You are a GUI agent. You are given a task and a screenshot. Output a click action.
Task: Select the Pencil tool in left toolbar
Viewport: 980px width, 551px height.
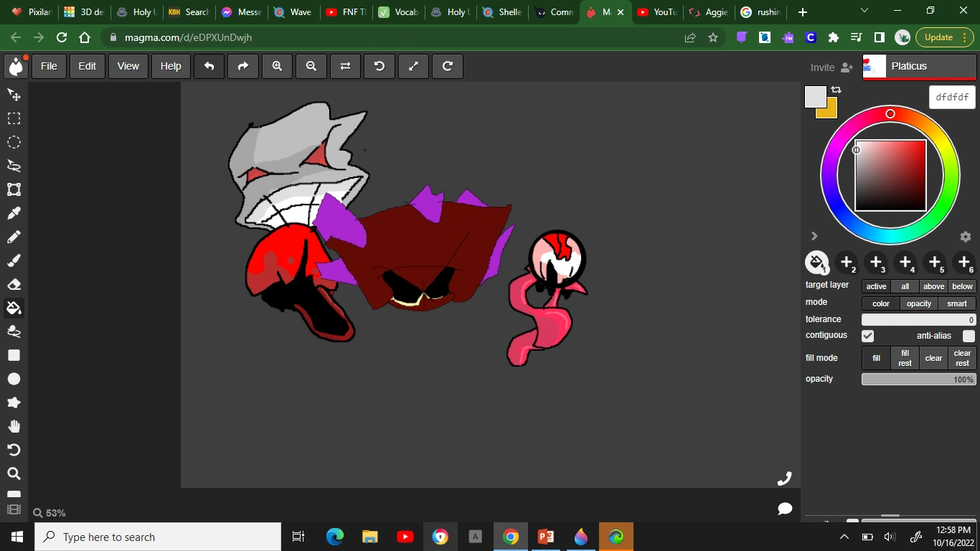pyautogui.click(x=14, y=237)
